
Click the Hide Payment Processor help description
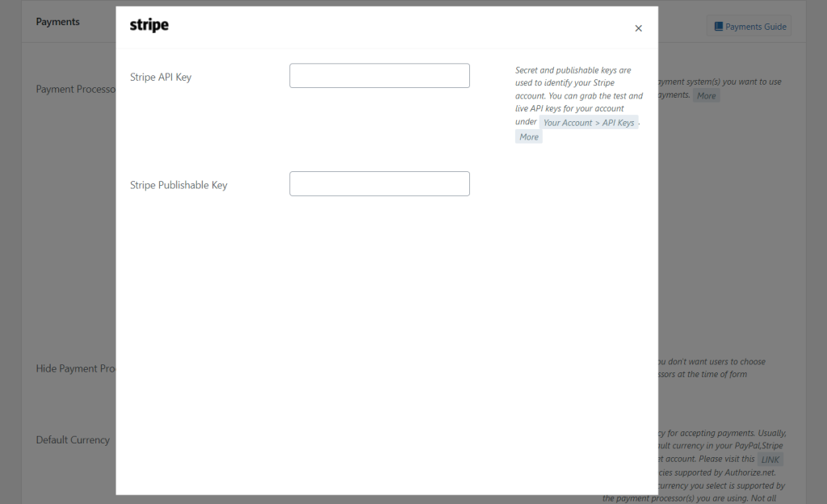[711, 367]
